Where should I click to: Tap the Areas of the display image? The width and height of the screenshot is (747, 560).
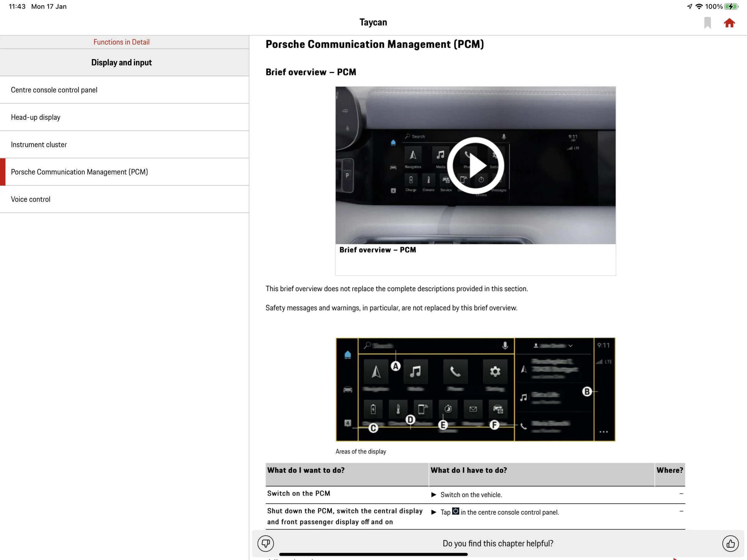pyautogui.click(x=476, y=389)
